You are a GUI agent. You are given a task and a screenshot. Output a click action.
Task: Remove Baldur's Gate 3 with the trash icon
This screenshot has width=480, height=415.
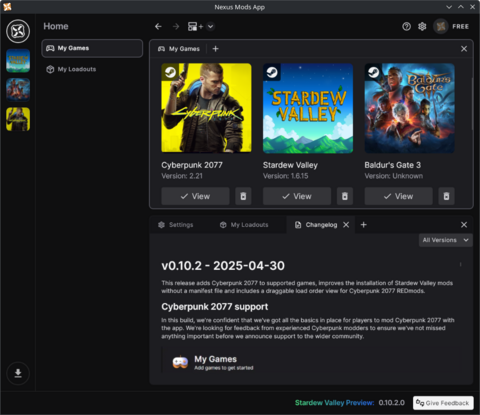point(446,196)
